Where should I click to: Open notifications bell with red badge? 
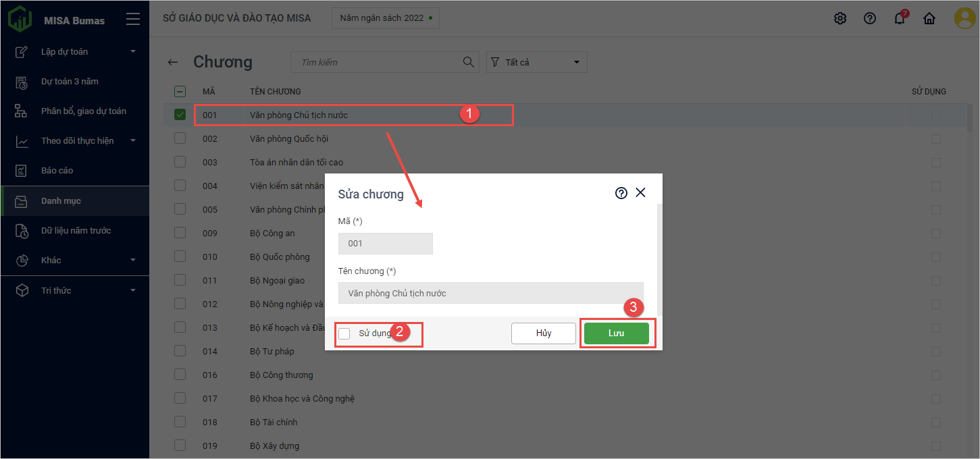coord(900,19)
